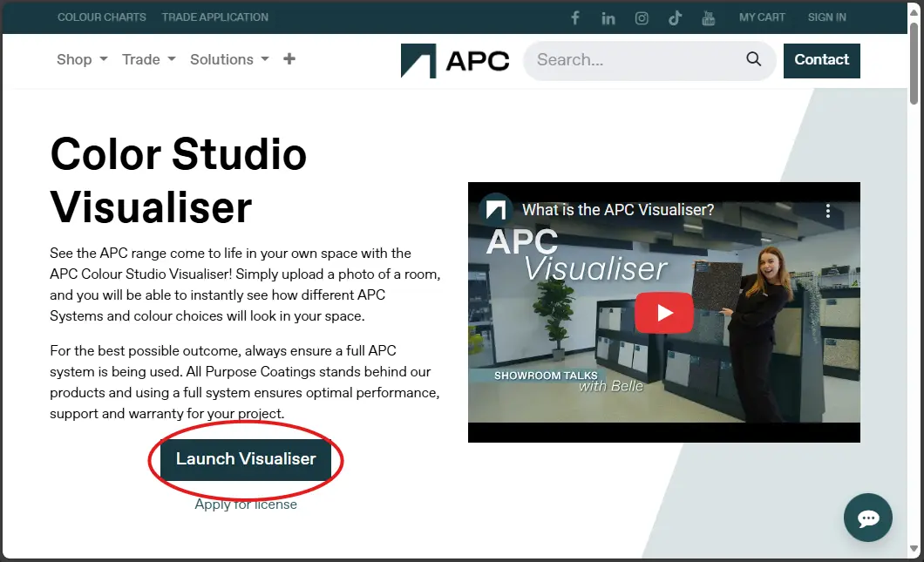
Task: Click the page vertical scrollbar thumb
Action: point(914,64)
